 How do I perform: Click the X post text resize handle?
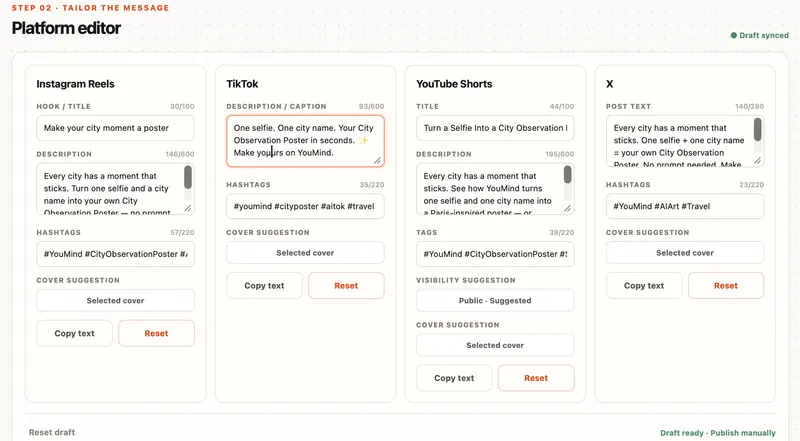(757, 160)
